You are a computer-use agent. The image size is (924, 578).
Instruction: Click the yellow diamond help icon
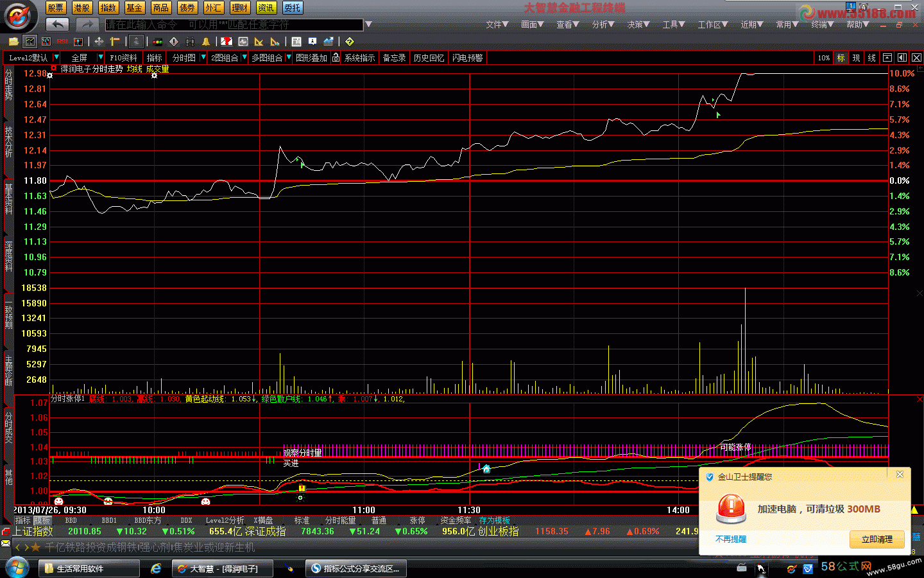(350, 42)
